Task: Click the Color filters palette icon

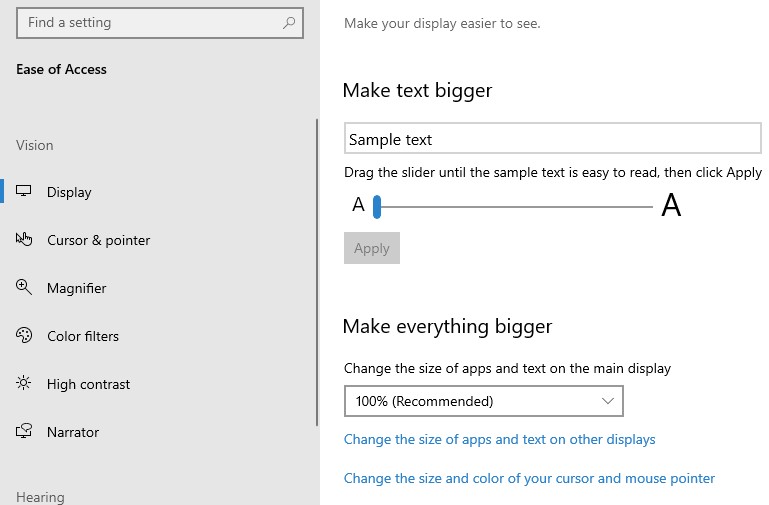Action: pyautogui.click(x=25, y=336)
